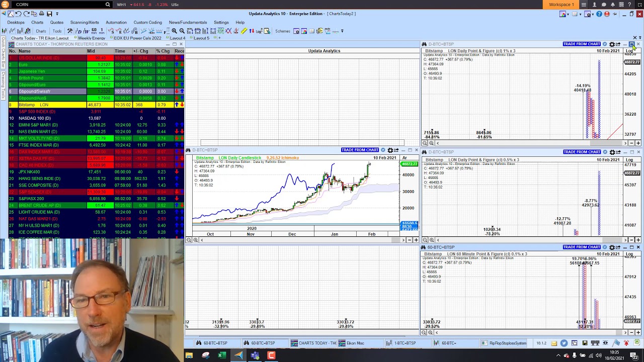Image resolution: width=644 pixels, height=362 pixels.
Task: Open the grid layout dropdown in the title bar
Action: (x=580, y=14)
